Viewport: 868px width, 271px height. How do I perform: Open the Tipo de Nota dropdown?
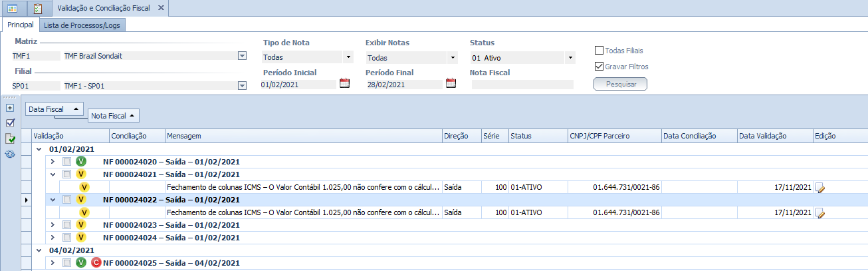[348, 57]
